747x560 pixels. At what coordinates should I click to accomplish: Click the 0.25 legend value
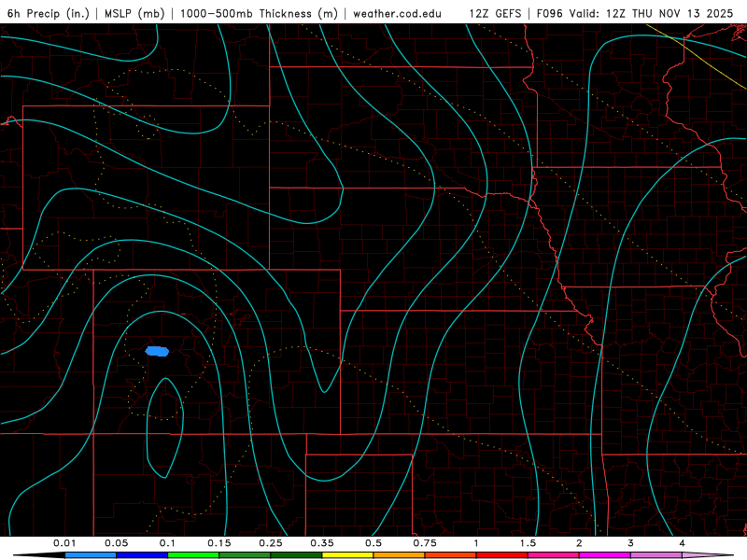tap(271, 543)
